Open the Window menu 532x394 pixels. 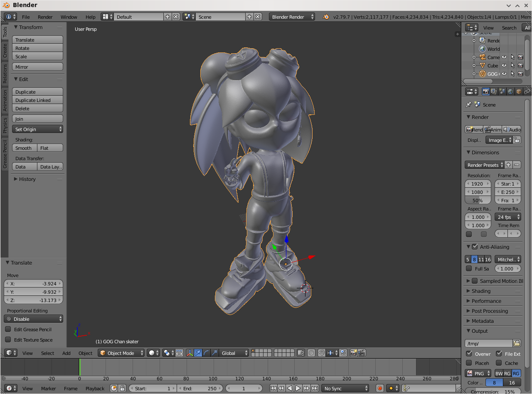[69, 17]
